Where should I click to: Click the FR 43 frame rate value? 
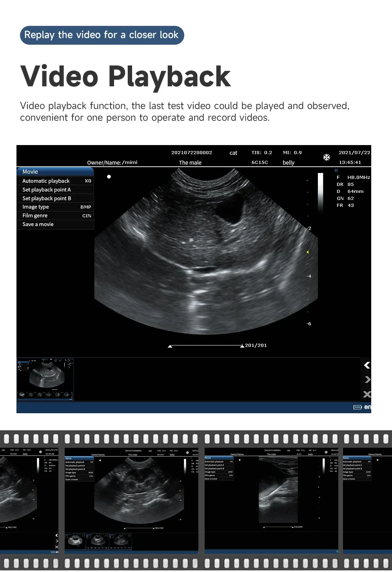tap(345, 205)
